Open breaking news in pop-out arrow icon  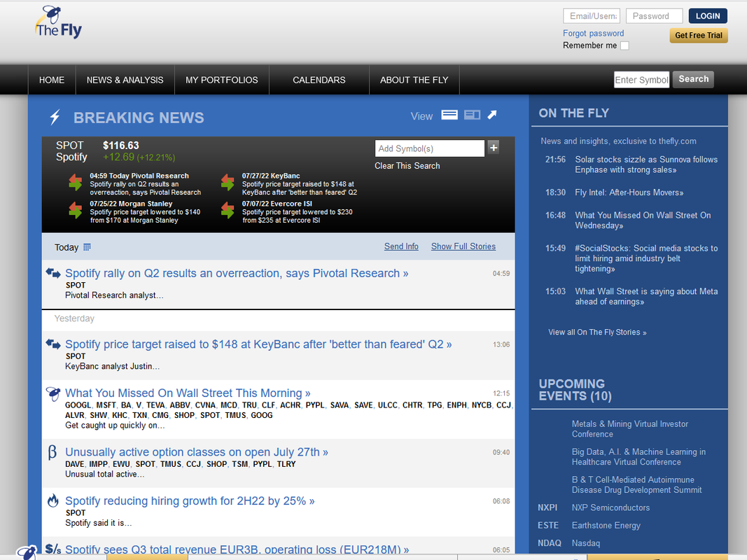point(492,115)
